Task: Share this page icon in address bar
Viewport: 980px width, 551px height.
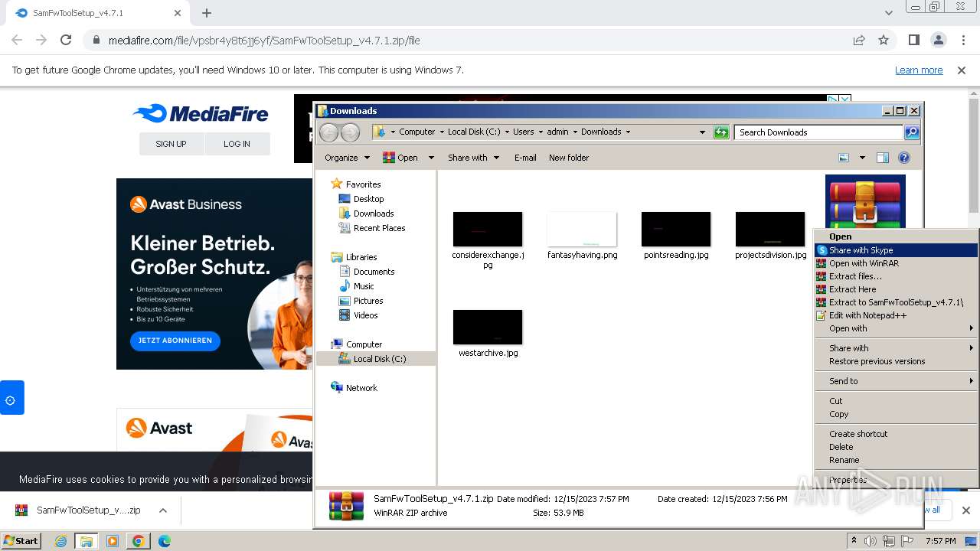Action: tap(859, 40)
